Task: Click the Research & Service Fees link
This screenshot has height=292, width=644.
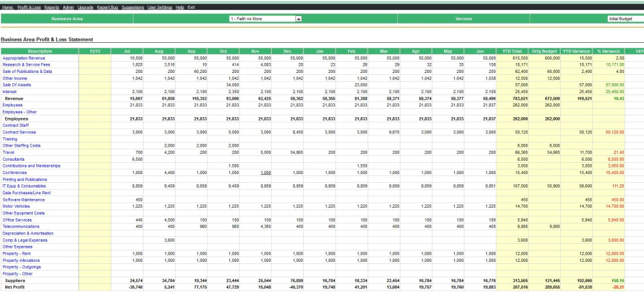Action: (x=26, y=65)
